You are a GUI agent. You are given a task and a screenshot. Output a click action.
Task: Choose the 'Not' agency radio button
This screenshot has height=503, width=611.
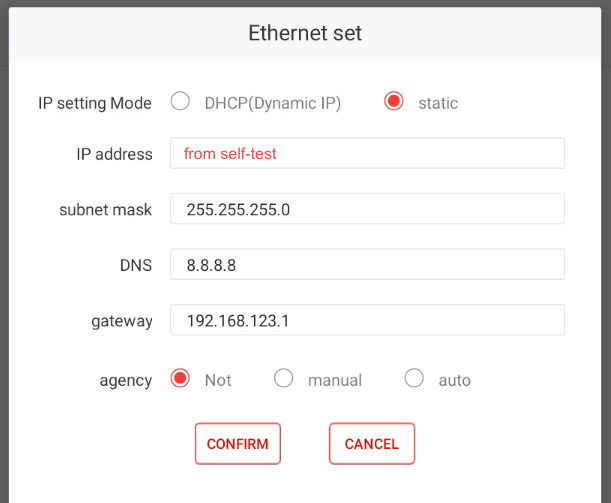181,379
